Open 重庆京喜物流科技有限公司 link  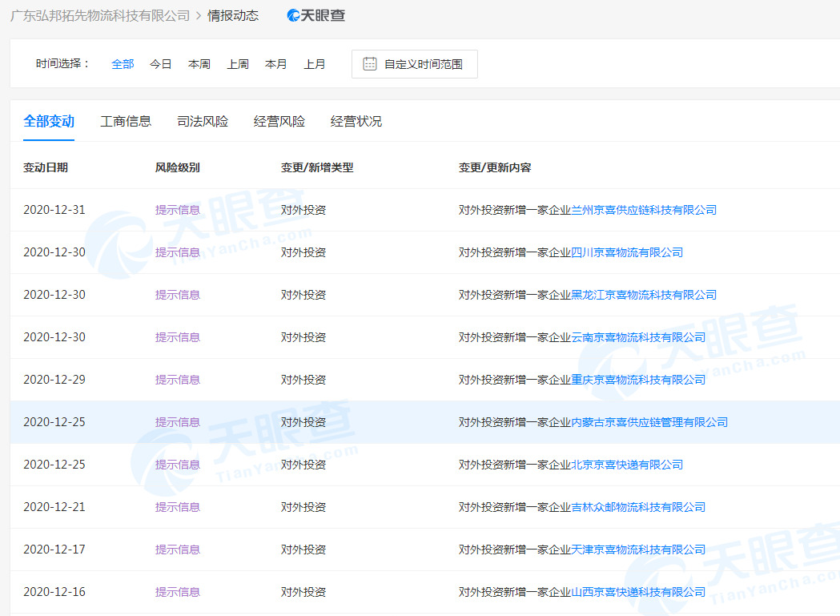click(638, 380)
